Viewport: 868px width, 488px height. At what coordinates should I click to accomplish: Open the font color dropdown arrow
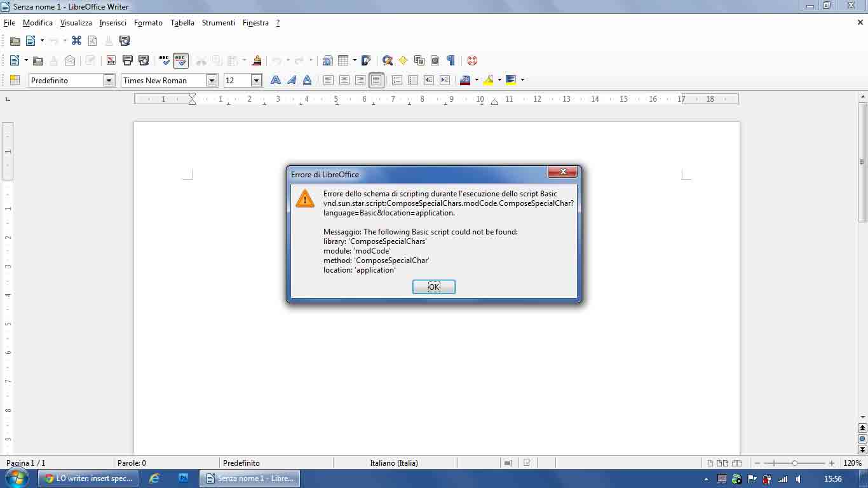coord(475,80)
